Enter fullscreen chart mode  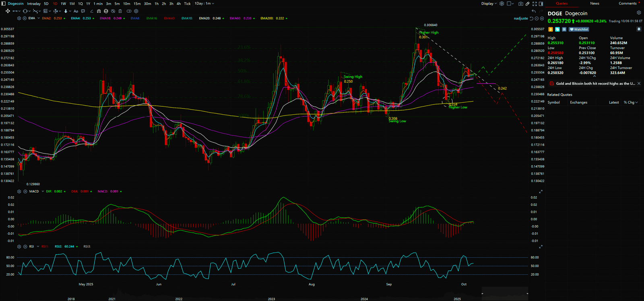(x=535, y=4)
